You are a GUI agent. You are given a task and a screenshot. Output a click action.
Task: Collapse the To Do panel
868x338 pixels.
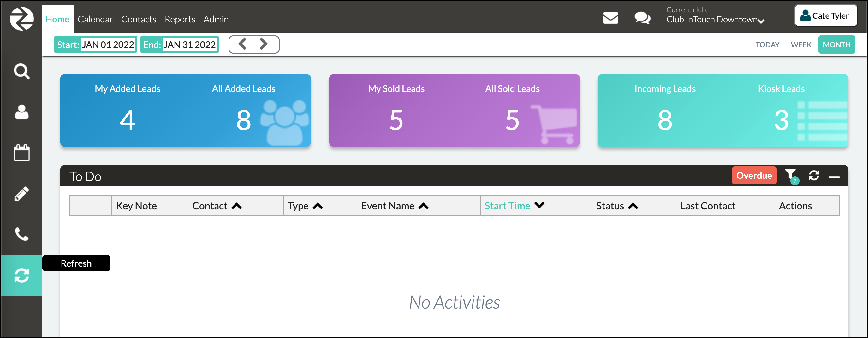[x=834, y=177]
